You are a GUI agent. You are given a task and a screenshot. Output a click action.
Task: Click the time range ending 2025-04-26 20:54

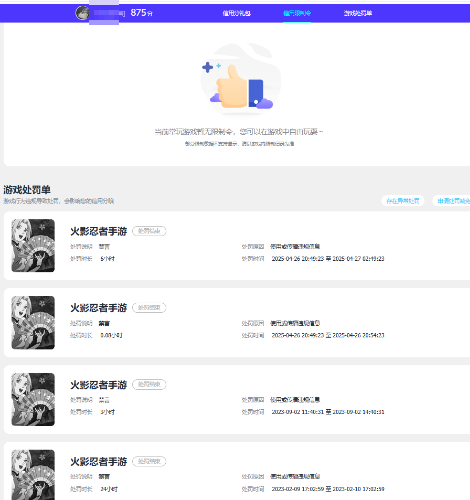pyautogui.click(x=328, y=335)
